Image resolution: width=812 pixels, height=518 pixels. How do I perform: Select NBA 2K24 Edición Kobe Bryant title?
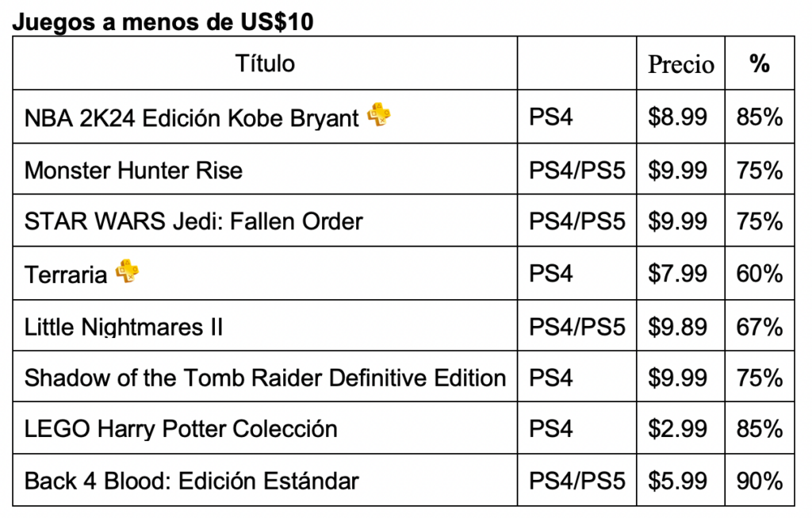coord(192,118)
